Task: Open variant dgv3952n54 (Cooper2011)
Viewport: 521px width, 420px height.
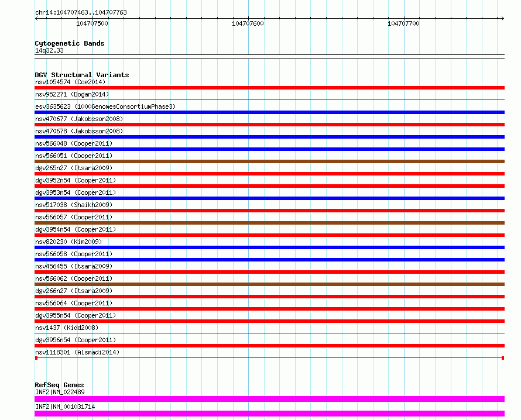Action: point(76,180)
